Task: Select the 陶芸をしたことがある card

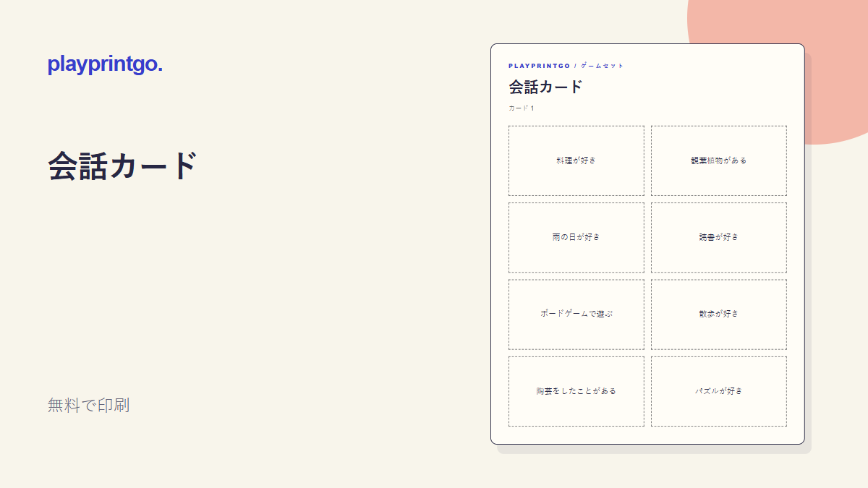Action: coord(576,391)
